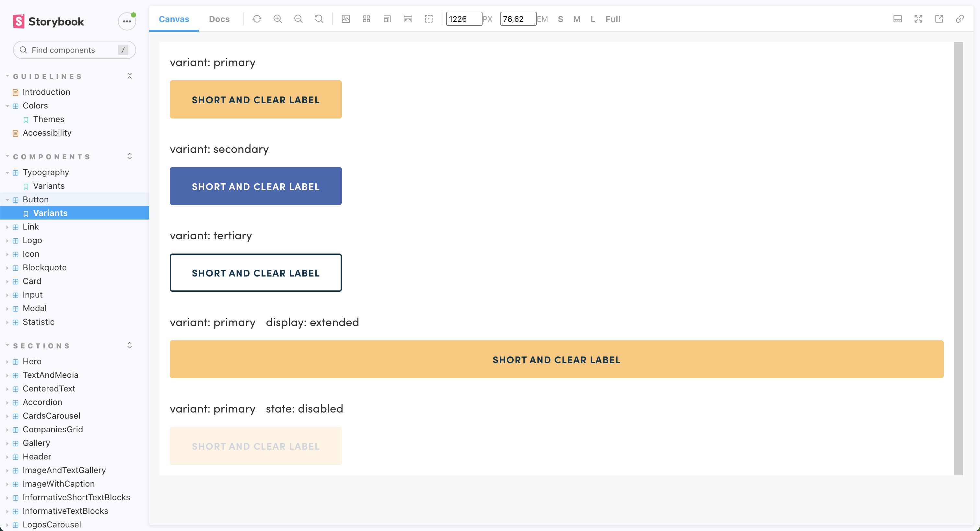Click the disabled primary button

[x=256, y=446]
